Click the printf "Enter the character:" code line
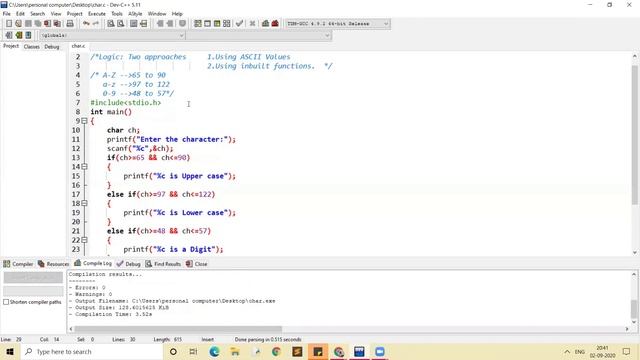640x360 pixels. coord(171,139)
